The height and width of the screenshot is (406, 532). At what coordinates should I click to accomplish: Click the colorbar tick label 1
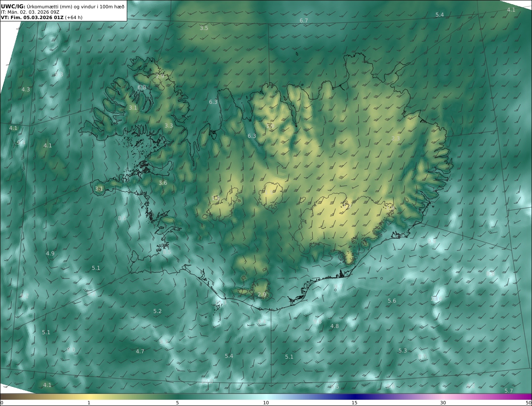coord(89,403)
